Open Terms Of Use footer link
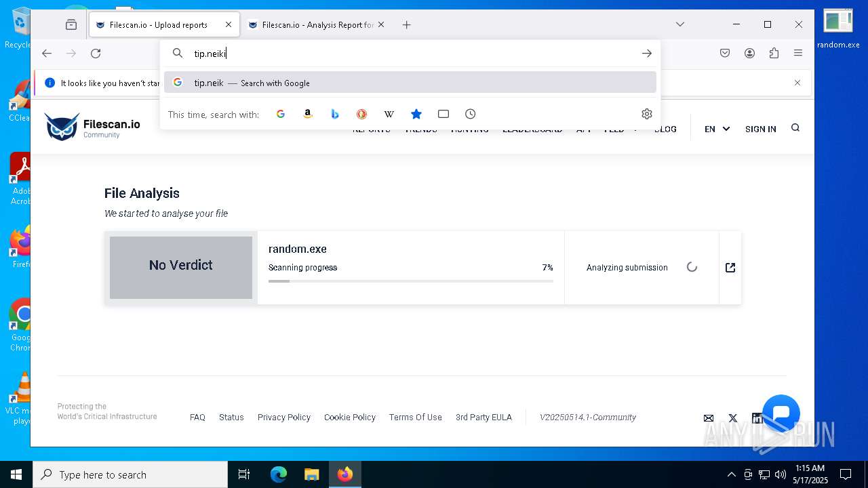 pyautogui.click(x=416, y=418)
